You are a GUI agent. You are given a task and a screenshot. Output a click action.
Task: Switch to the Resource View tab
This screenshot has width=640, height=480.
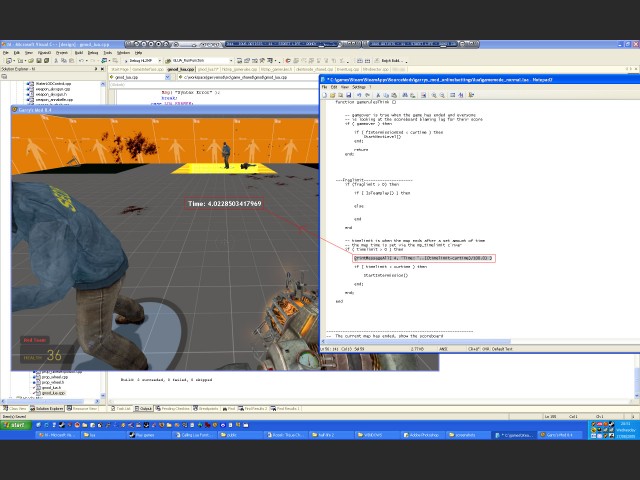point(82,409)
